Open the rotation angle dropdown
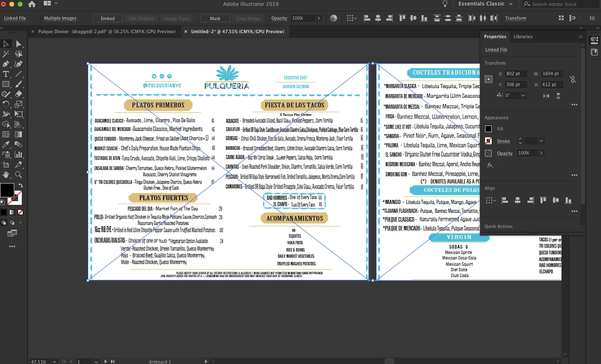 pyautogui.click(x=523, y=95)
